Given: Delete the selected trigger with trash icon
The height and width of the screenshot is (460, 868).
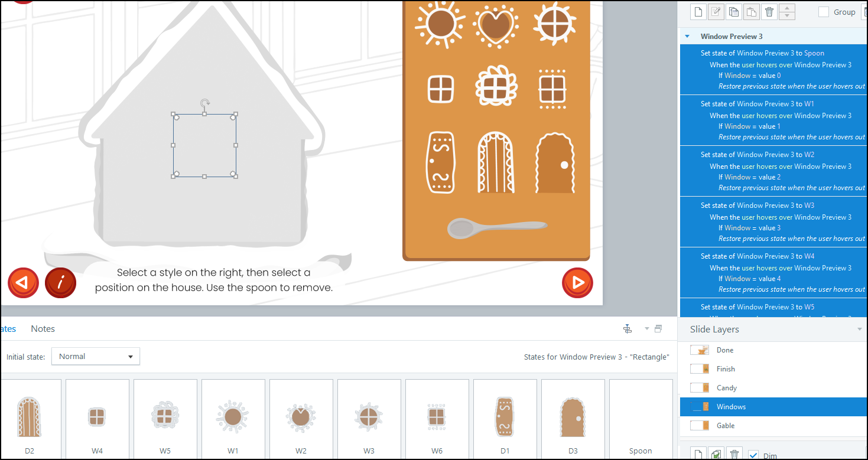Looking at the screenshot, I should [769, 12].
